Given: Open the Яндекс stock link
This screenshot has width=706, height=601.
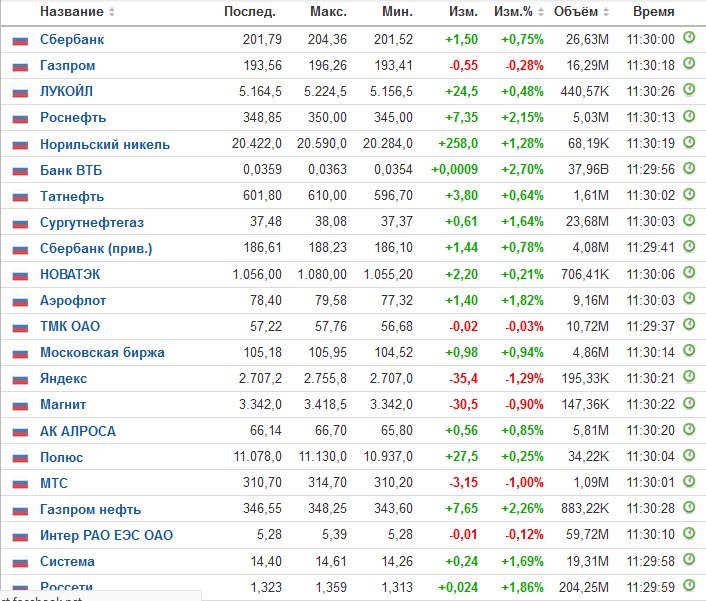Looking at the screenshot, I should point(63,379).
